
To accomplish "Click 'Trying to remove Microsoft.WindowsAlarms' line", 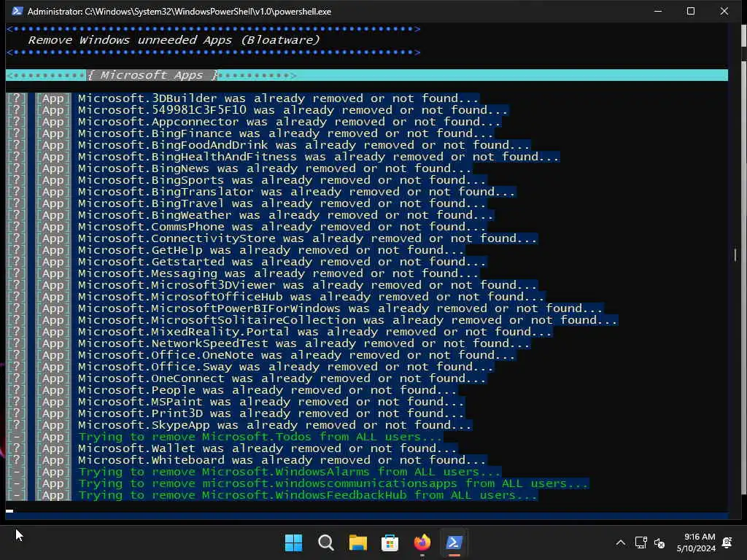I will click(289, 472).
